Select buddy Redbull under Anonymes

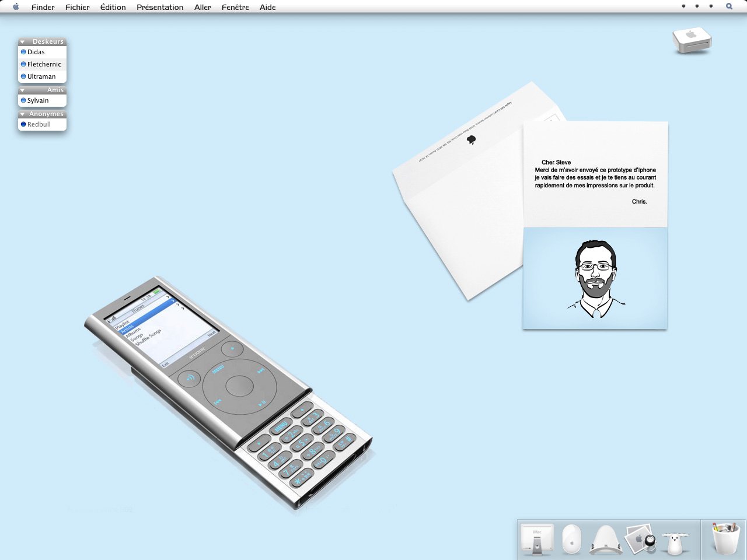(x=42, y=124)
